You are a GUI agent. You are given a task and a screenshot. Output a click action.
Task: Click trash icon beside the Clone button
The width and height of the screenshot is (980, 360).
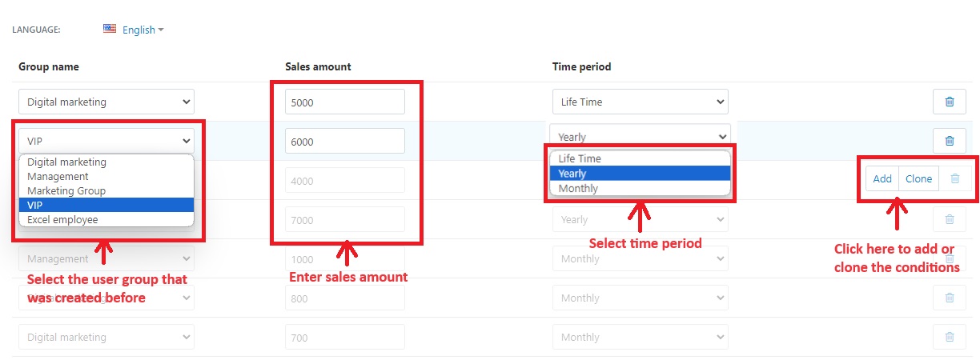pyautogui.click(x=955, y=179)
